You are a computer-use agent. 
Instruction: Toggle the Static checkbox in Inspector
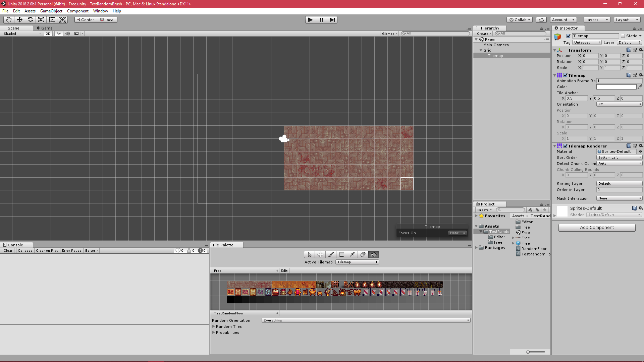623,36
